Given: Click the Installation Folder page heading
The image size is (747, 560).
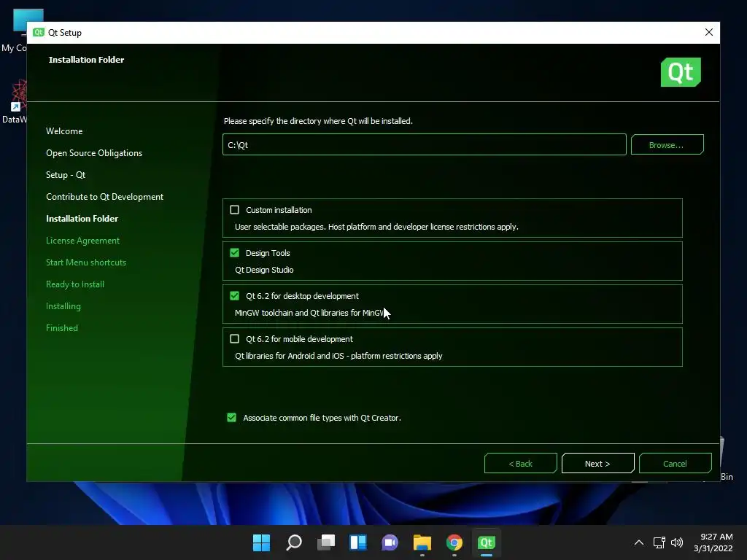Looking at the screenshot, I should tap(86, 60).
